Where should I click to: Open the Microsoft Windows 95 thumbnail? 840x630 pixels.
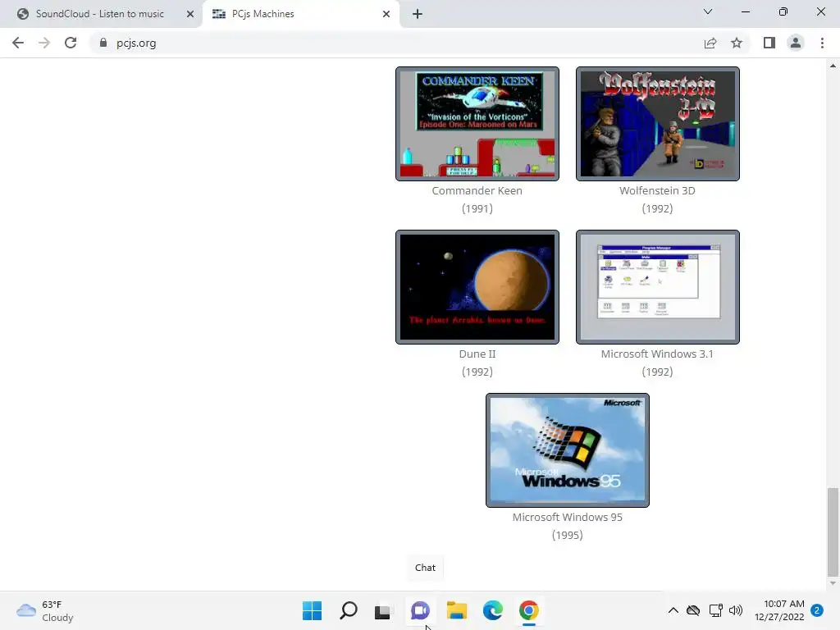tap(568, 450)
